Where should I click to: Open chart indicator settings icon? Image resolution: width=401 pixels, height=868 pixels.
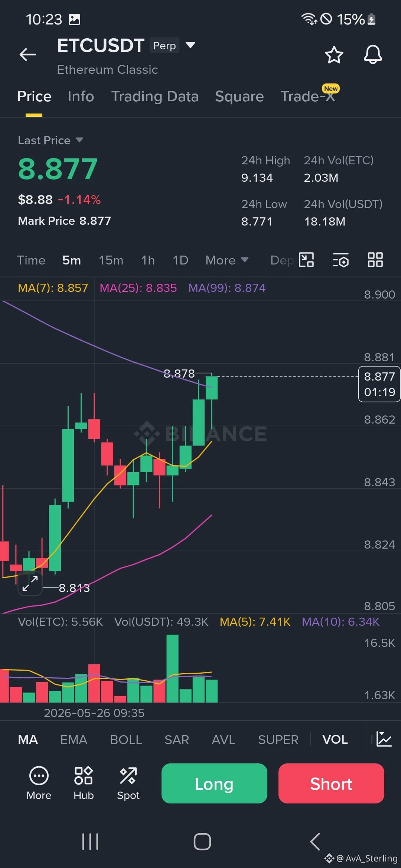(340, 260)
